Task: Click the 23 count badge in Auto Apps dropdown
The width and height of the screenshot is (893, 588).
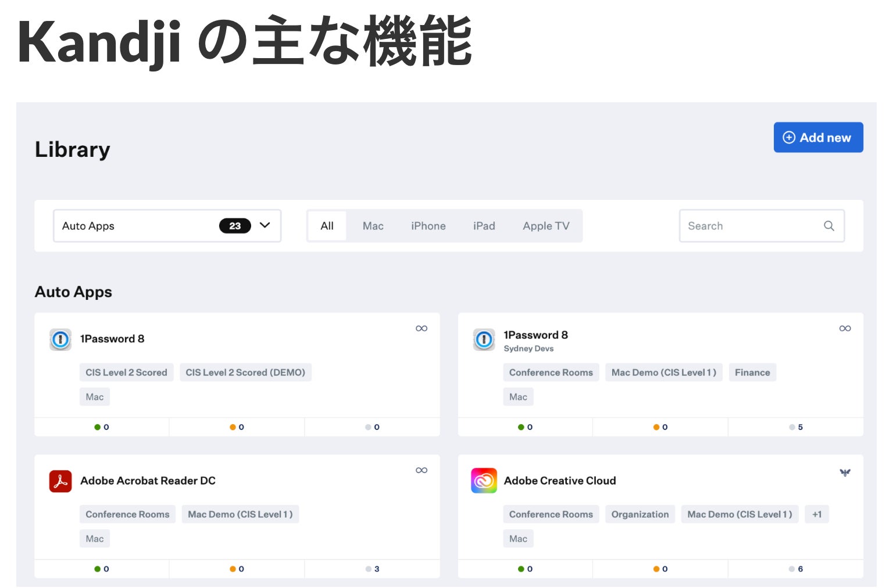Action: pyautogui.click(x=235, y=226)
